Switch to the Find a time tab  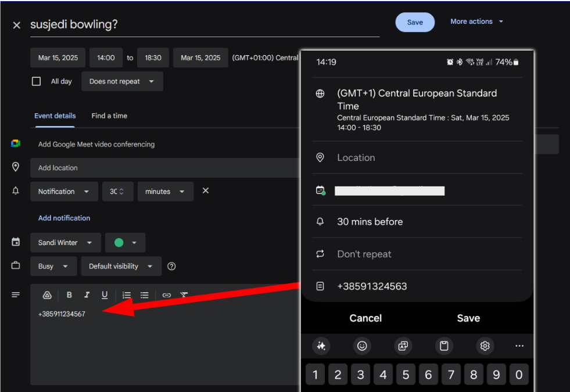point(109,116)
